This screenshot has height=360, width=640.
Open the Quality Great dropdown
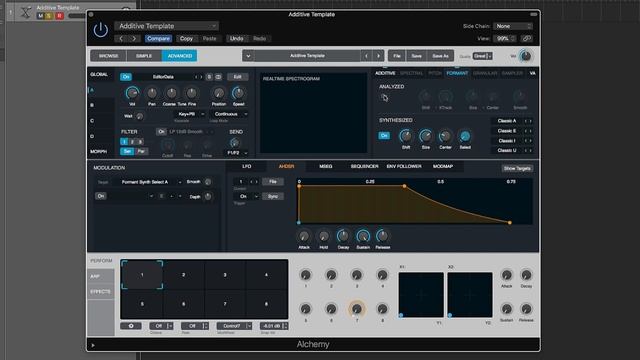482,56
